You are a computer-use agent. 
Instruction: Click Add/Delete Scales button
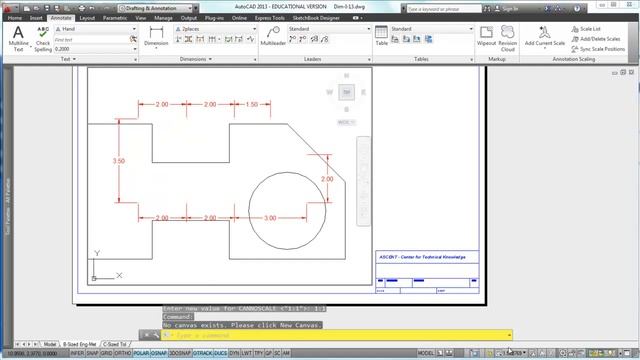click(x=596, y=39)
